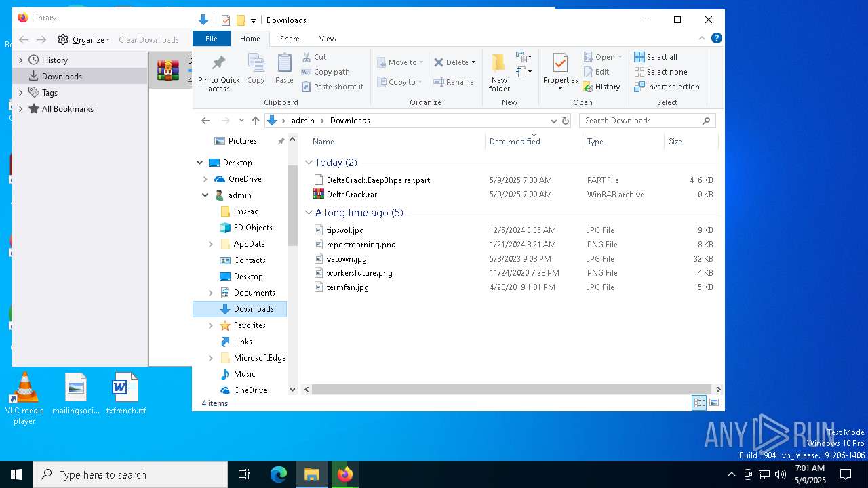Select Music in the navigation tree
868x488 pixels.
[244, 374]
